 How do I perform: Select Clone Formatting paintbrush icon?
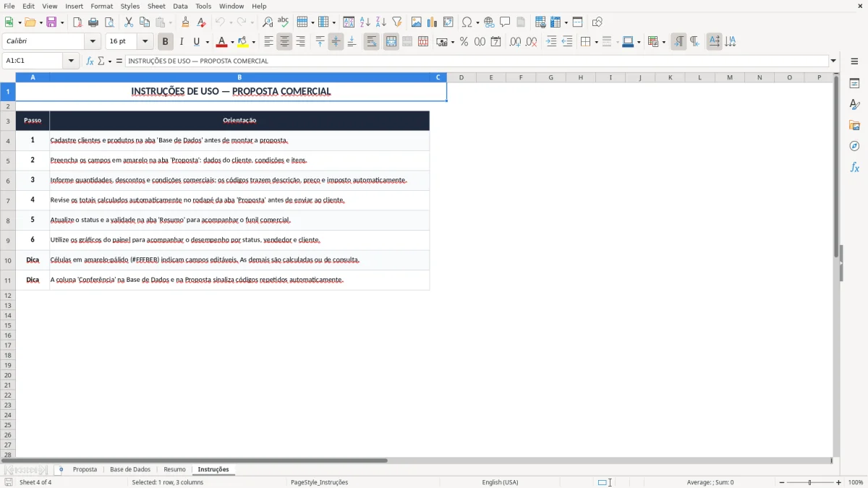coord(185,22)
